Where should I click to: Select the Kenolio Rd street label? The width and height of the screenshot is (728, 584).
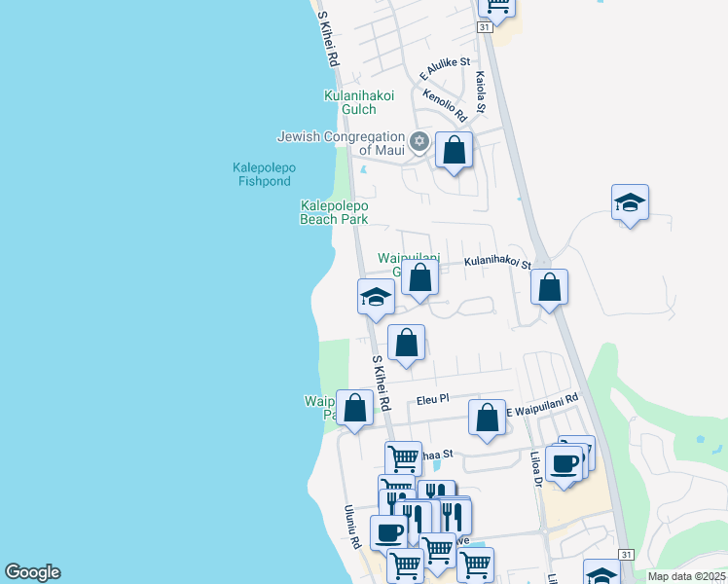click(x=445, y=105)
